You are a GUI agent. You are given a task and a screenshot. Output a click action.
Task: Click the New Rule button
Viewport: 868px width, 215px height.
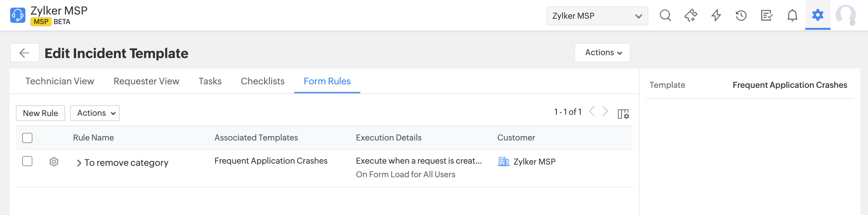point(40,113)
